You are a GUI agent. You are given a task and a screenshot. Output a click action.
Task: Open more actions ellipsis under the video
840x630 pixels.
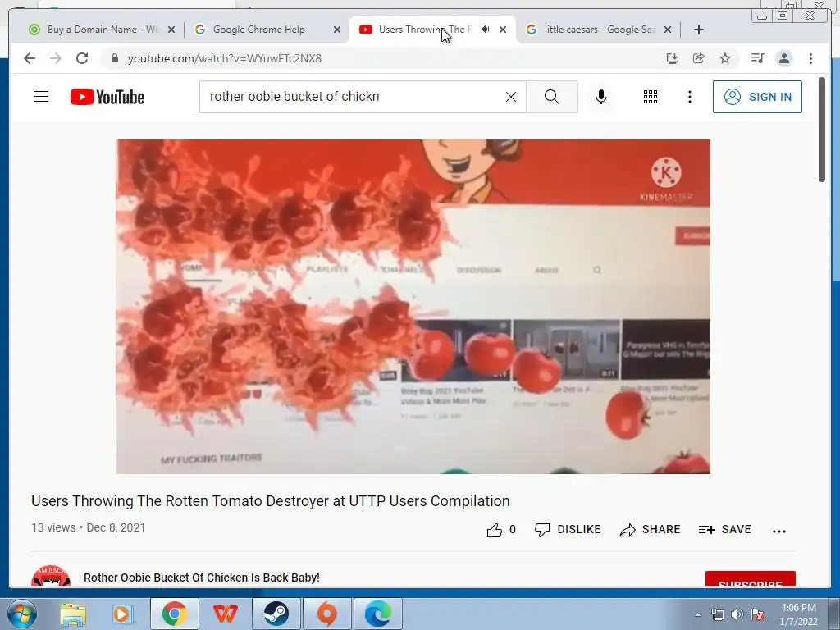(x=779, y=531)
